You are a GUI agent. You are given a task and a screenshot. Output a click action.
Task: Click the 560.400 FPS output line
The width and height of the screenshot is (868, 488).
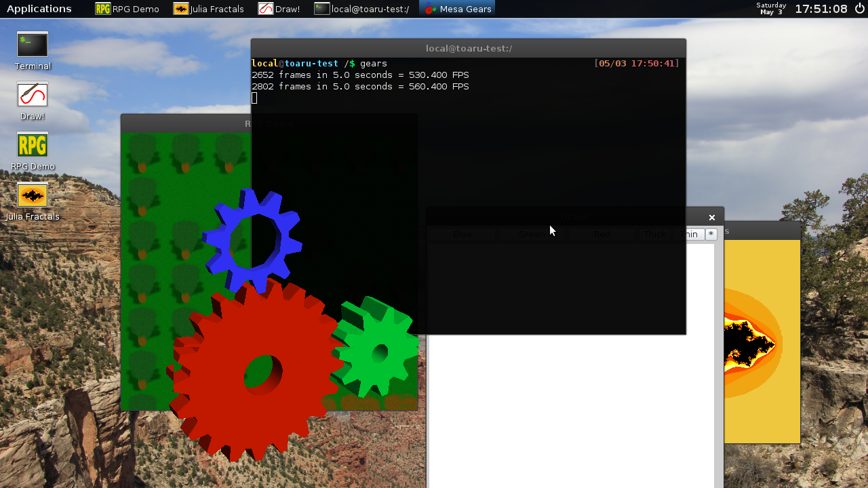click(360, 87)
